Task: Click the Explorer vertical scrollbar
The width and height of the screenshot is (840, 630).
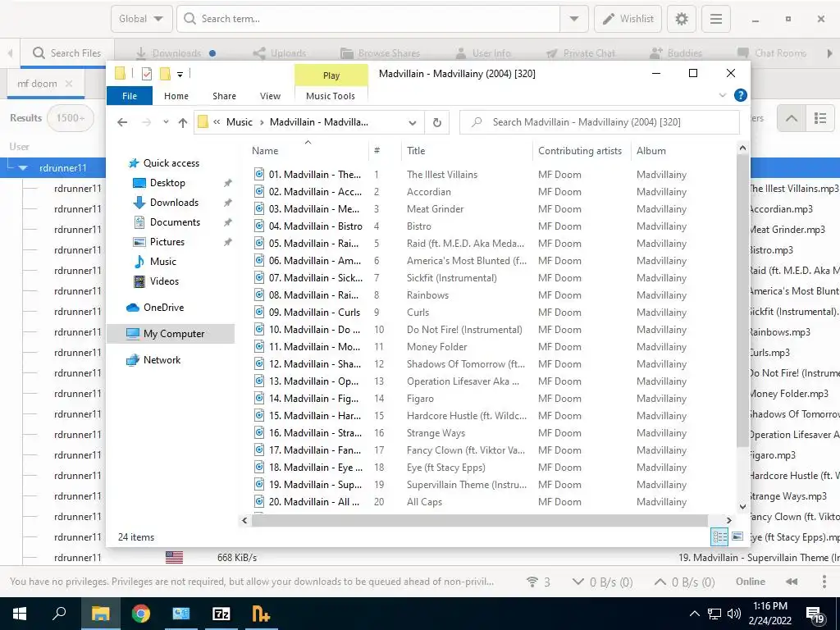Action: tap(742, 302)
